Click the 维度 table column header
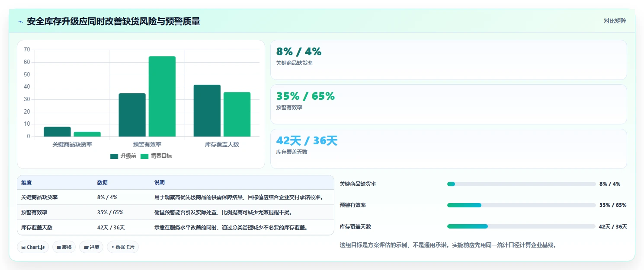Viewport: 644px width, 270px height. (x=26, y=183)
